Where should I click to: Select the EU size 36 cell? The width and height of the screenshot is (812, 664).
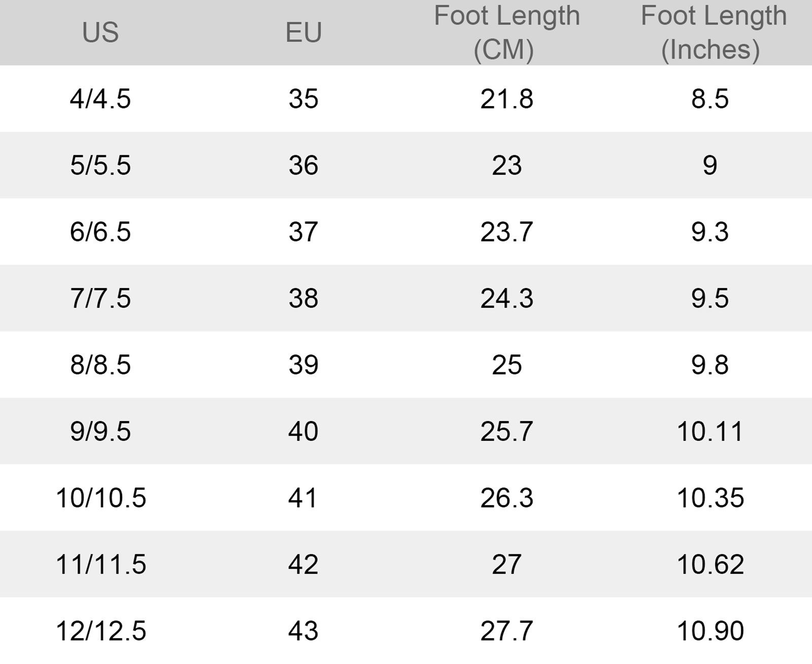tap(303, 165)
